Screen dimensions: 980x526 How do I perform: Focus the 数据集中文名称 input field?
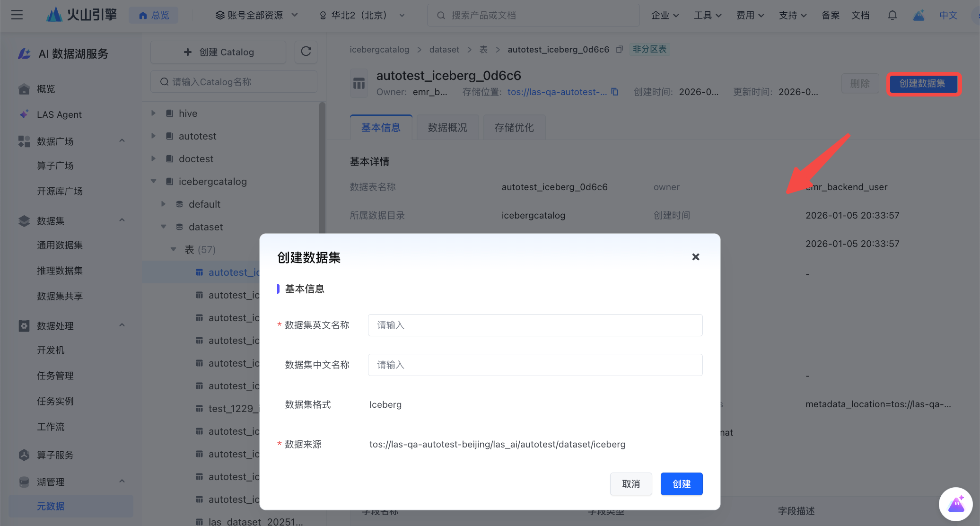click(x=535, y=365)
